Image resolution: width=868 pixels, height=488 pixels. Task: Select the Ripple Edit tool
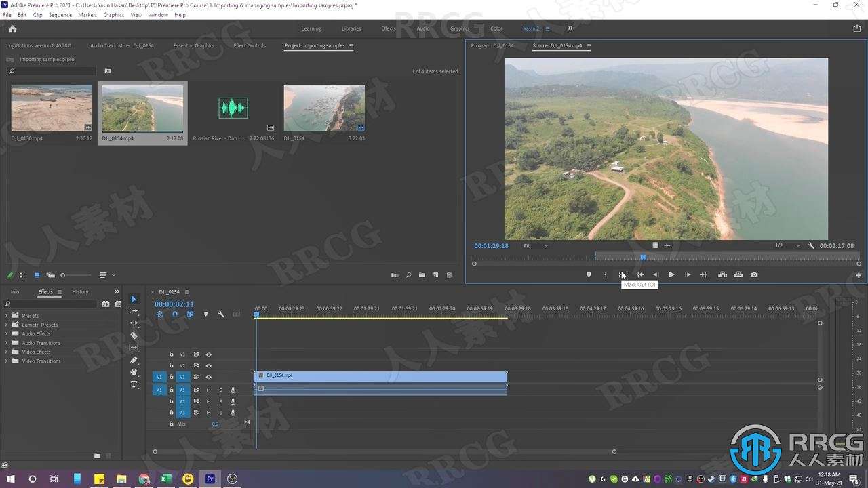(134, 323)
